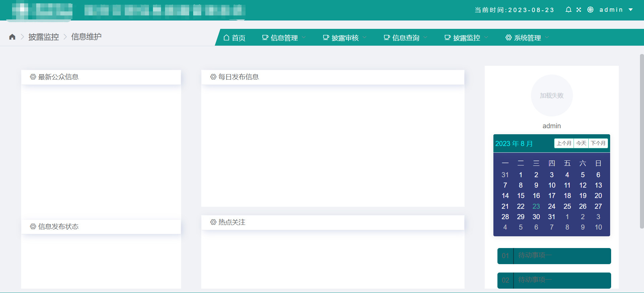The width and height of the screenshot is (644, 293).
Task: Select highlighted date 23 in calendar
Action: 536,206
